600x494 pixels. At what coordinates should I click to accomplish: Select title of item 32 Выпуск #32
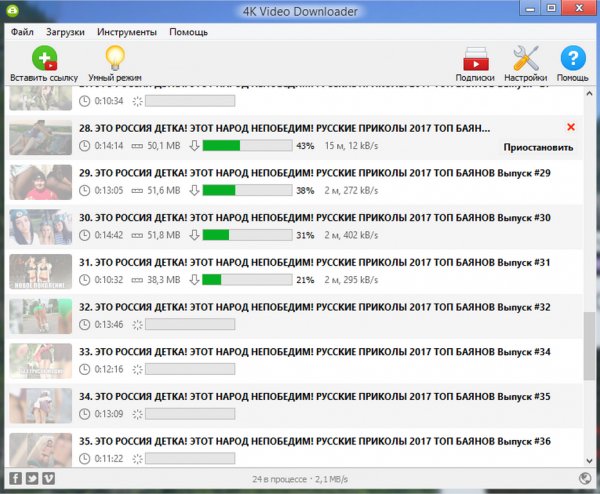click(x=315, y=307)
